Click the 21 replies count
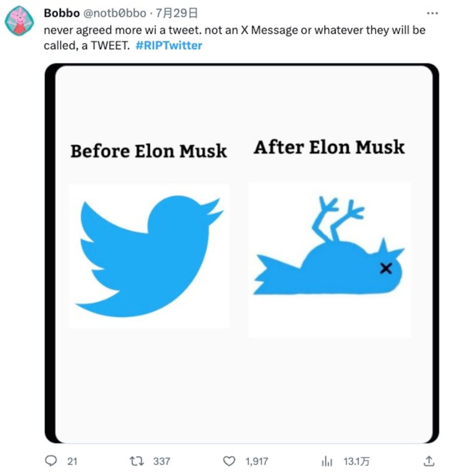Image resolution: width=449 pixels, height=476 pixels. click(72, 461)
